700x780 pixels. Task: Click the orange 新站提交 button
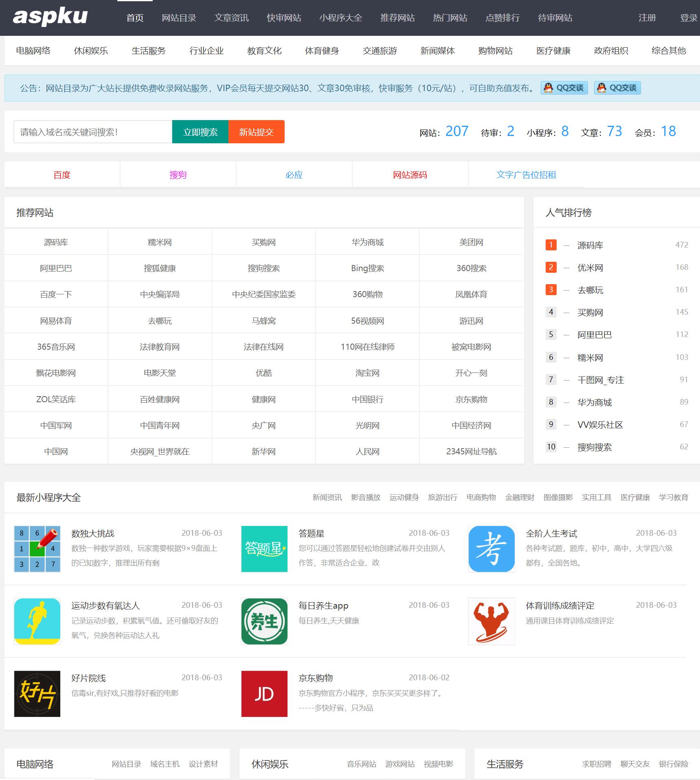coord(257,132)
